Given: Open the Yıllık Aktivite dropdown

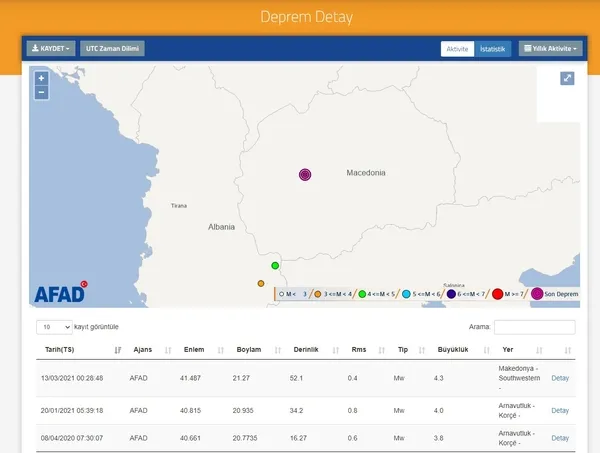Looking at the screenshot, I should coord(550,49).
